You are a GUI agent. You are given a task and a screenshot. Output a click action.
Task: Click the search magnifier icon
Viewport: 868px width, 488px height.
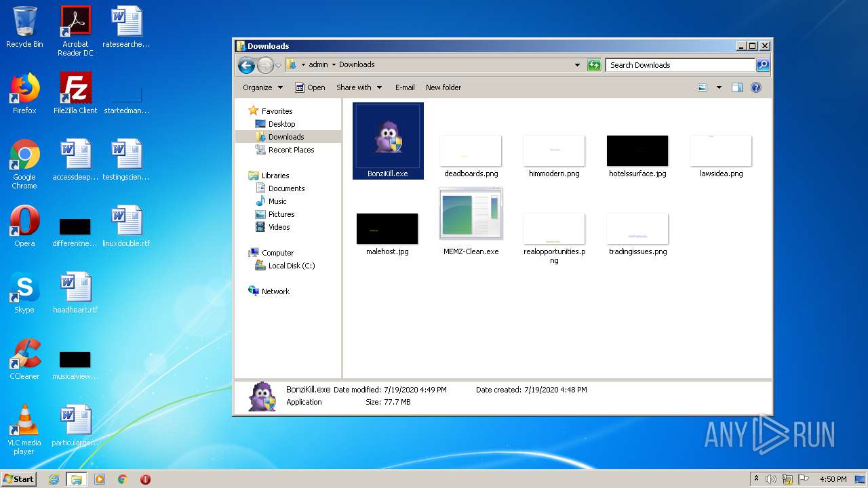763,65
